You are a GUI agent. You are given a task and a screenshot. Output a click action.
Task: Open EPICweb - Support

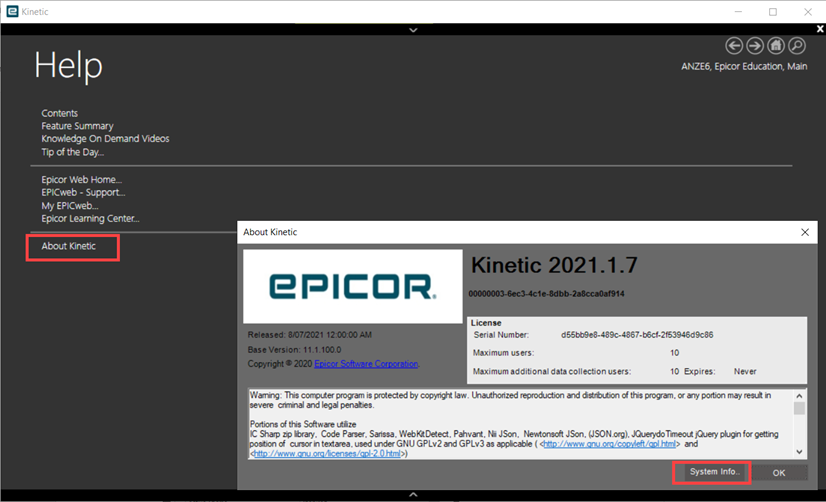click(83, 192)
